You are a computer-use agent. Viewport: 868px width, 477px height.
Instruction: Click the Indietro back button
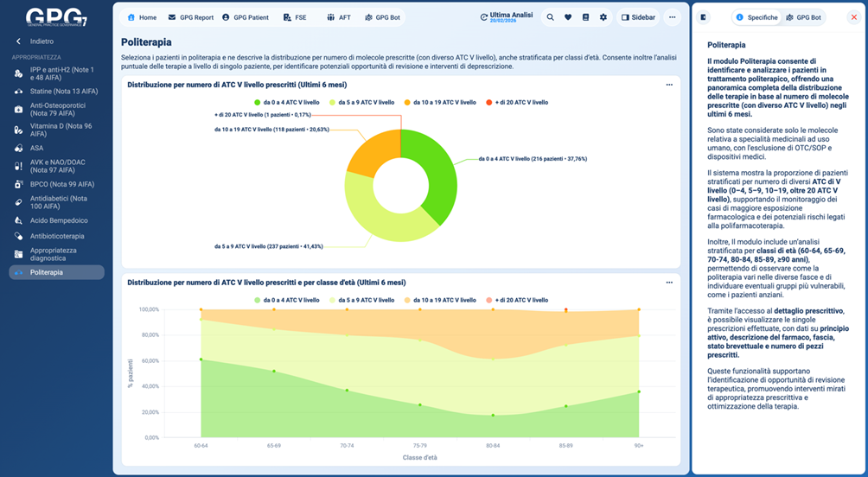35,41
